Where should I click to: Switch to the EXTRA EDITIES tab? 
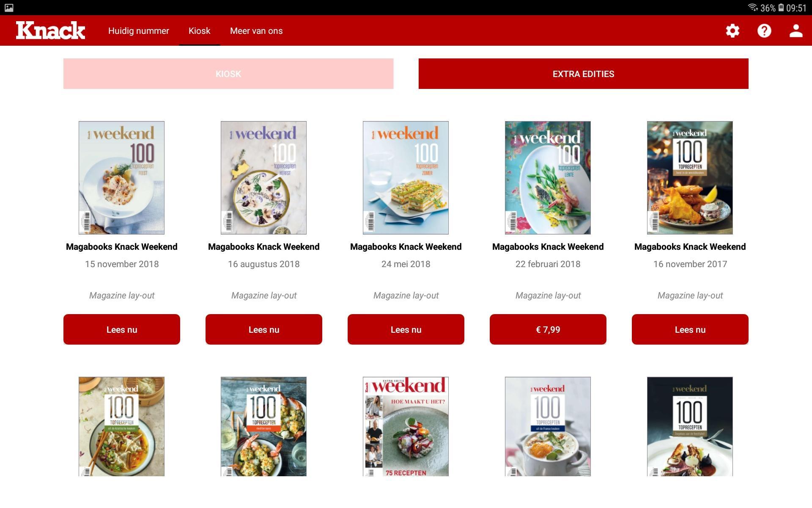click(x=584, y=74)
